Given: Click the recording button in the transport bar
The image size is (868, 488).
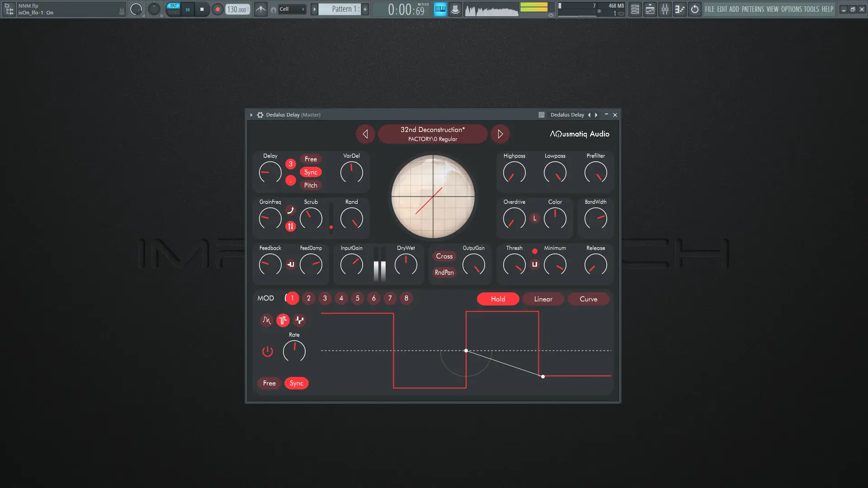Looking at the screenshot, I should [217, 9].
